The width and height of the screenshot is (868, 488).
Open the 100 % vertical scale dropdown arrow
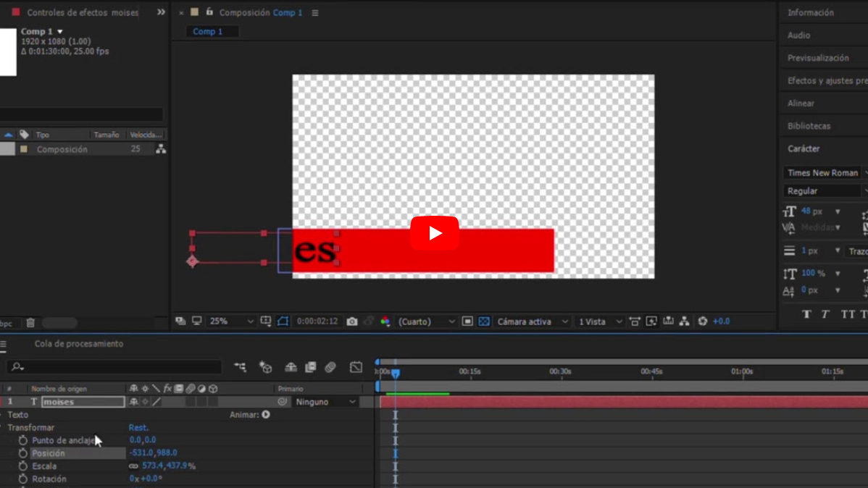tap(838, 274)
